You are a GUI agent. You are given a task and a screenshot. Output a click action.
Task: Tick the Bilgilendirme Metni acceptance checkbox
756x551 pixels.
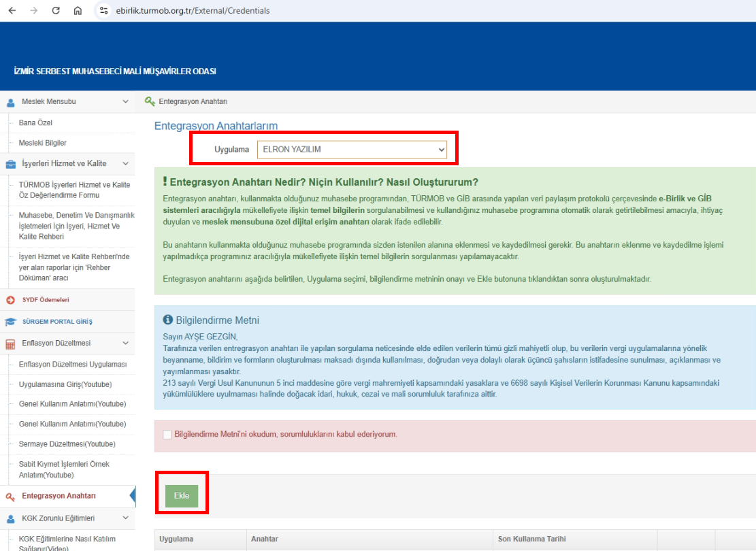coord(167,435)
